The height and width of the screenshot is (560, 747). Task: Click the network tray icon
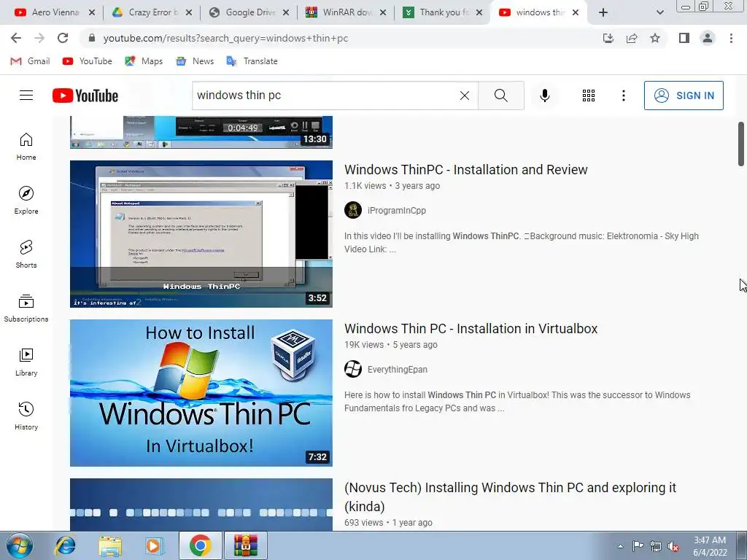(656, 546)
